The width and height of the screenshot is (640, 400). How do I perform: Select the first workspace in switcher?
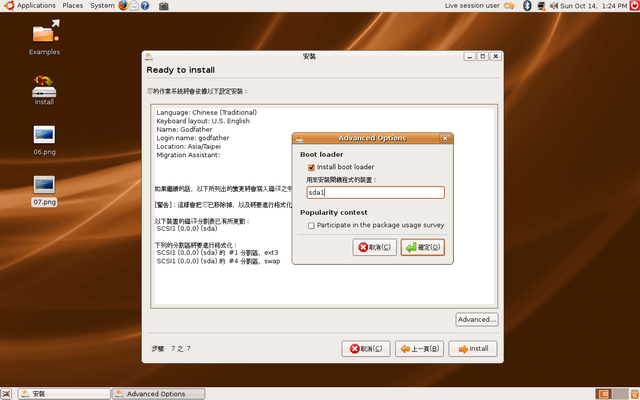coord(603,394)
